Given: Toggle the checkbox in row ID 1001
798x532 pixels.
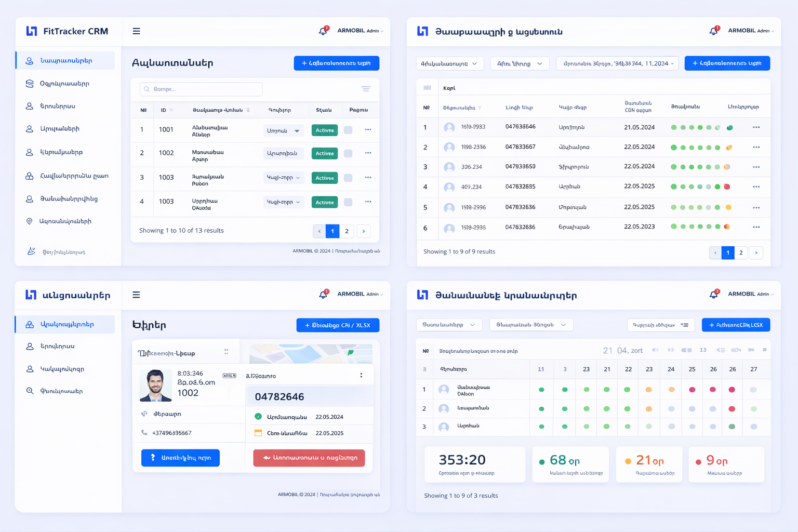Looking at the screenshot, I should point(348,130).
